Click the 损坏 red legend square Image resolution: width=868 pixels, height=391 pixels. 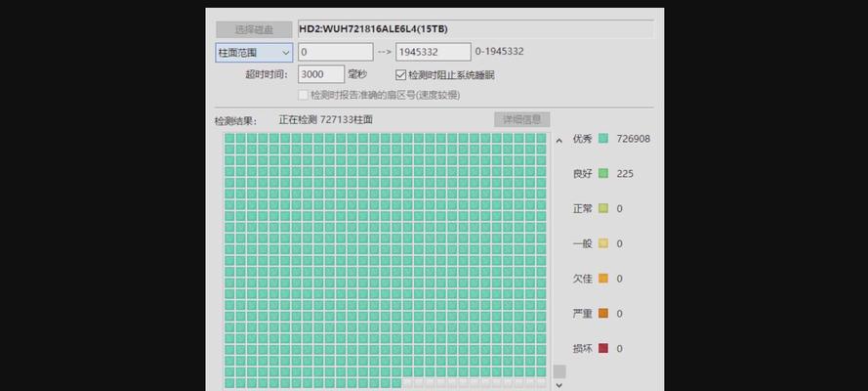[603, 348]
